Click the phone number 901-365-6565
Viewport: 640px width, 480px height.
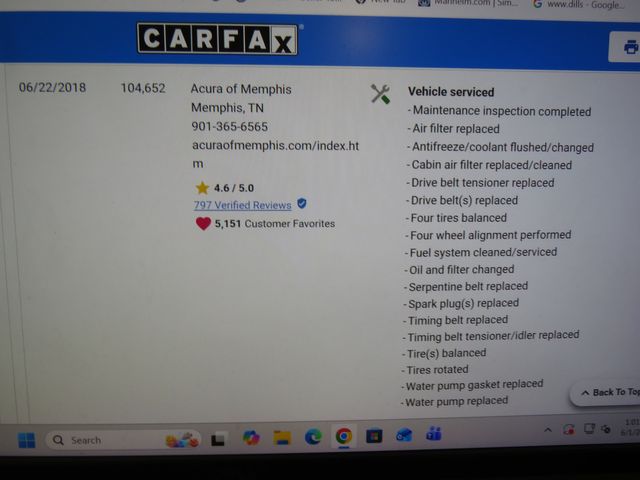coord(230,127)
